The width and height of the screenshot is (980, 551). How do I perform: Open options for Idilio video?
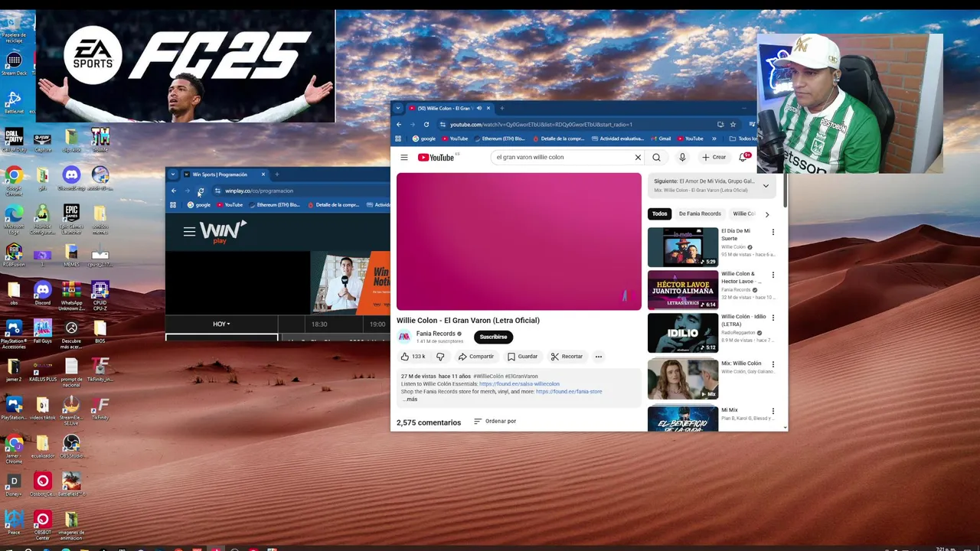coord(773,318)
